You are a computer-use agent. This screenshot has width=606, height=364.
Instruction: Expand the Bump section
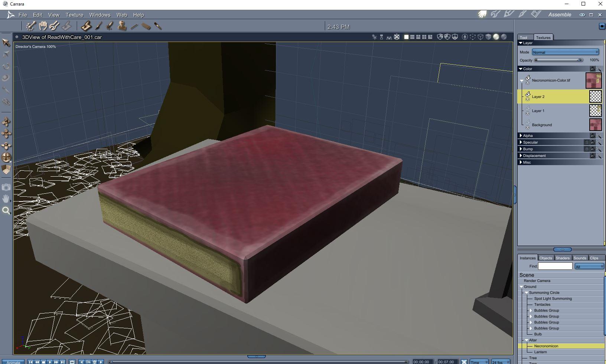(521, 149)
